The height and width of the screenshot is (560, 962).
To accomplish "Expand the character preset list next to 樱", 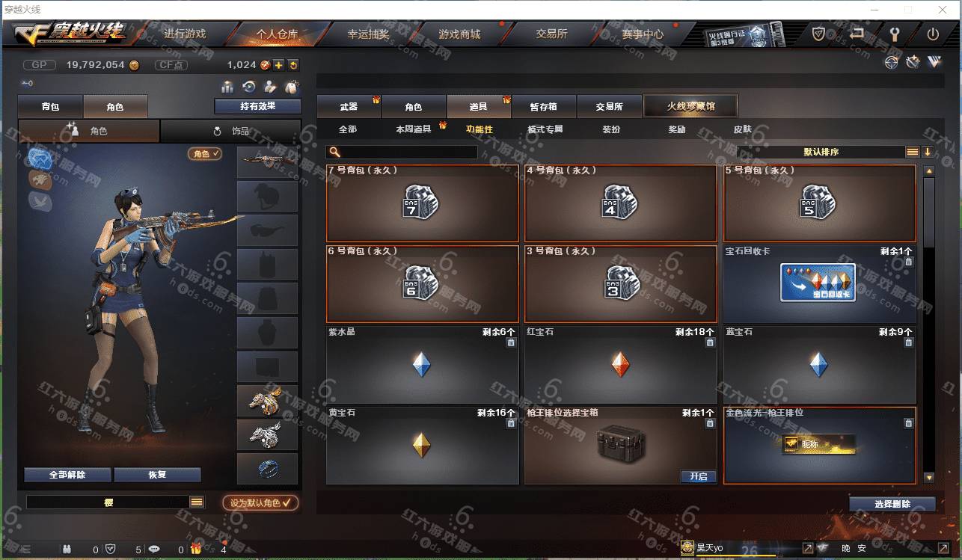I will (x=197, y=502).
